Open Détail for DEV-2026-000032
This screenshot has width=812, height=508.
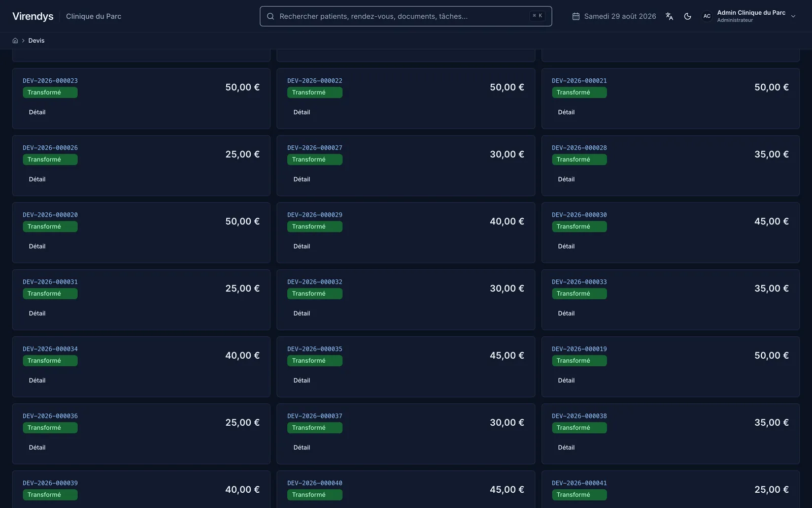301,313
